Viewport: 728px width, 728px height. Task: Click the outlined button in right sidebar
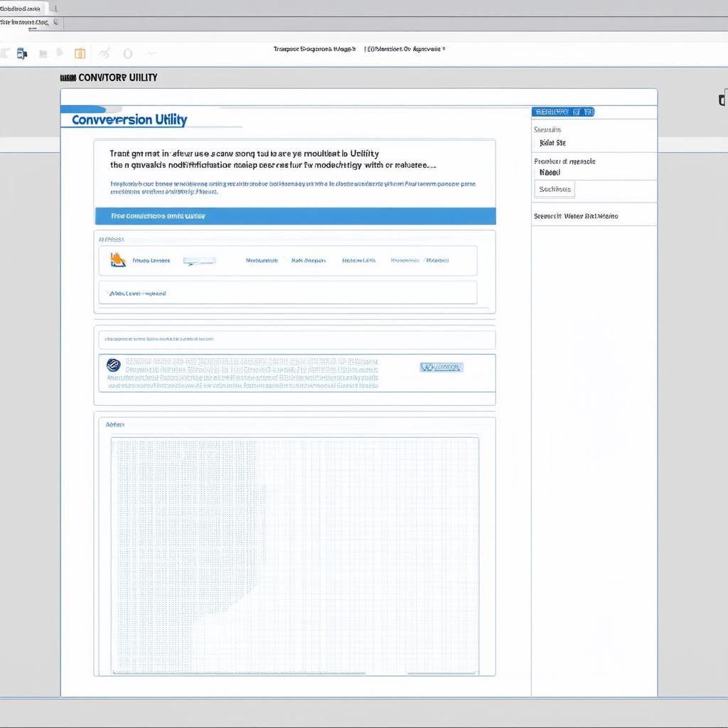tap(555, 189)
